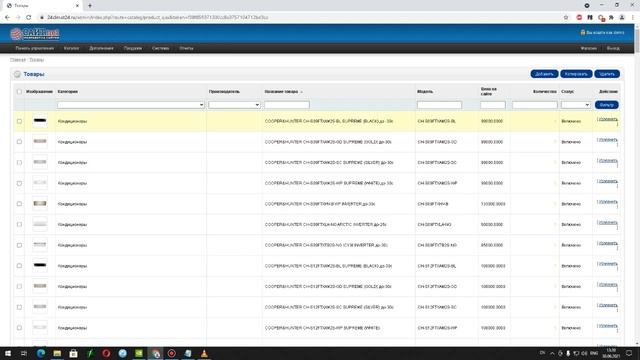Click the Главная breadcrumb link
The image size is (640, 360).
18,60
